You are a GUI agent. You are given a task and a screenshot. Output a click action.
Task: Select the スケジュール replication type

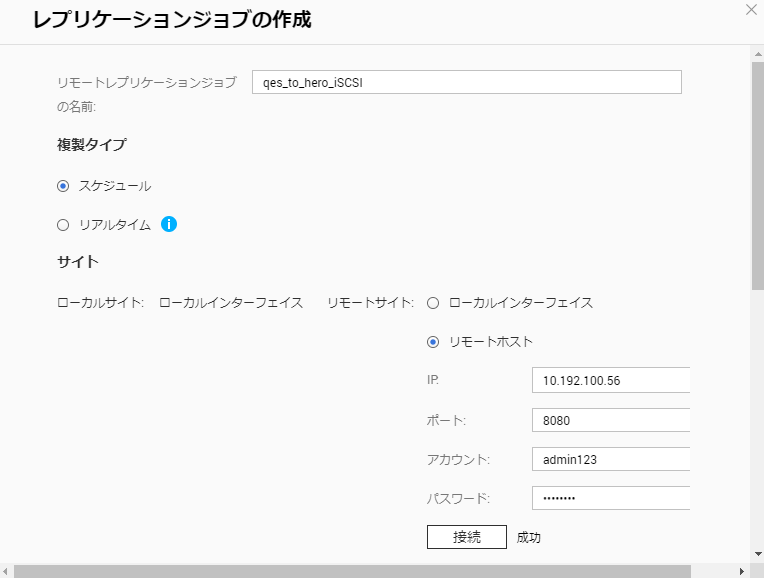63,186
